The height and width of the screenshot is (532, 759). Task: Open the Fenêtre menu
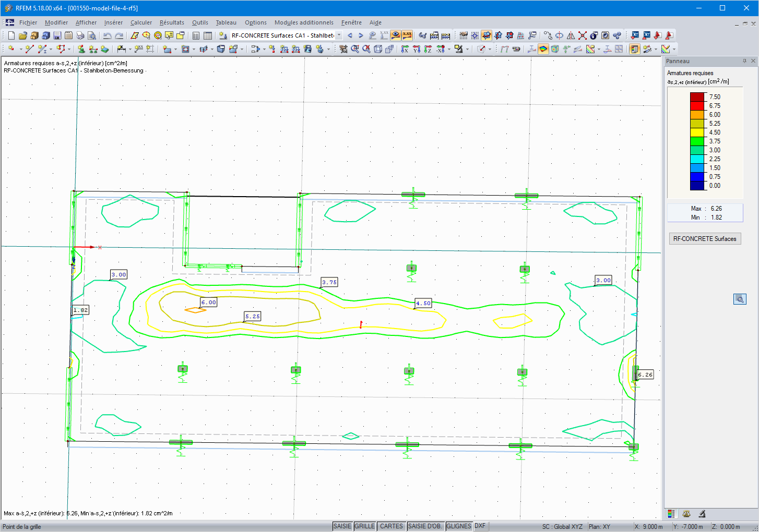351,22
